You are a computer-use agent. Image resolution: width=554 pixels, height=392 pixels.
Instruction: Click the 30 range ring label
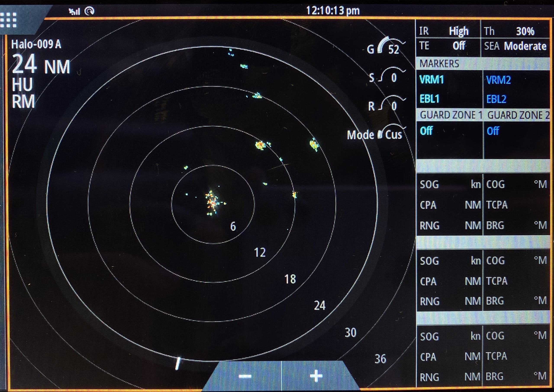click(351, 333)
